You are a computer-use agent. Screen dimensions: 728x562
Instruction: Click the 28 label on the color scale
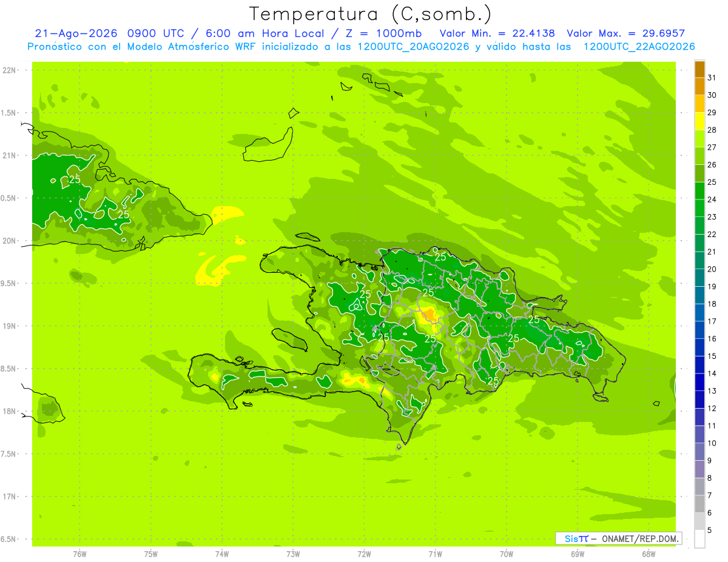[x=712, y=130]
